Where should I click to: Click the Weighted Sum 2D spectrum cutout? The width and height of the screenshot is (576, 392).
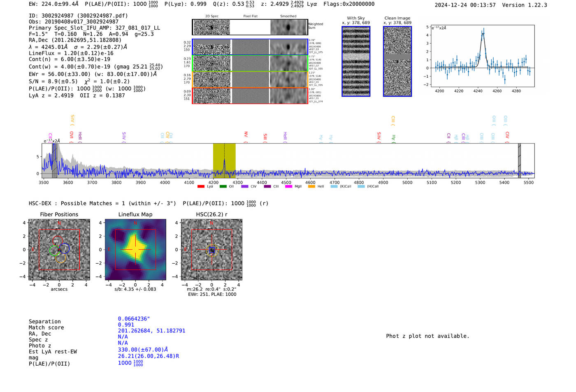click(250, 27)
